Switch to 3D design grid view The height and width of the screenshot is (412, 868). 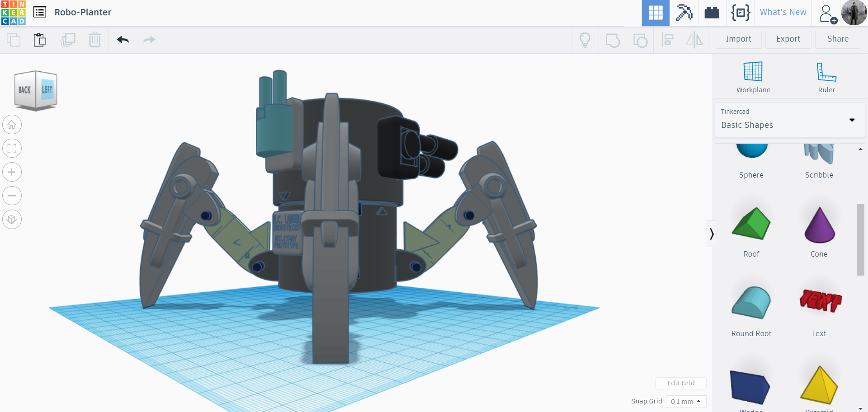pyautogui.click(x=656, y=13)
